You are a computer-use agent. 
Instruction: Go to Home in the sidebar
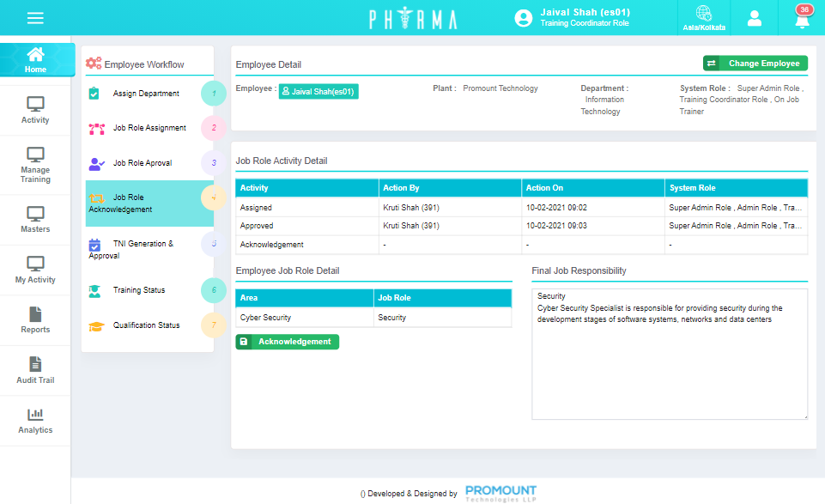(35, 60)
